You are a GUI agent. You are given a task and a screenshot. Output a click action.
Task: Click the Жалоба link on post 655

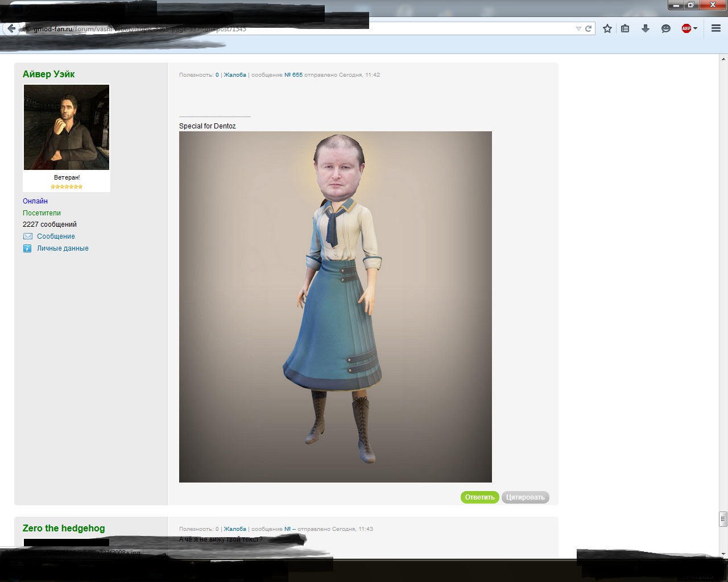[x=235, y=74]
